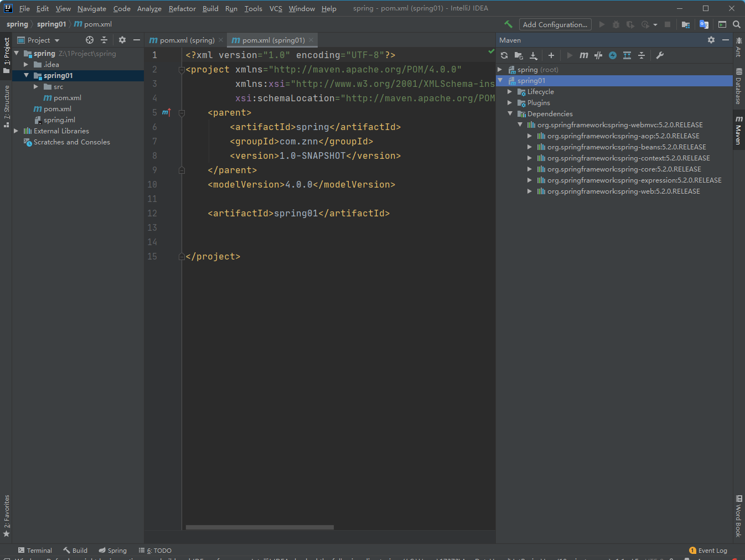Build project with the green hammer icon
Viewport: 745px width, 560px height.
click(508, 24)
